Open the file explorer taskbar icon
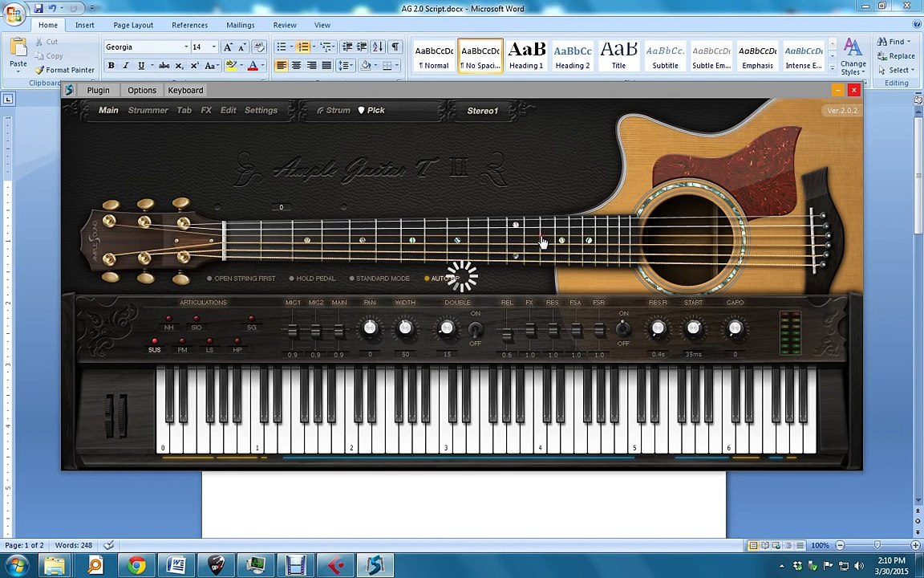The height and width of the screenshot is (578, 924). [x=55, y=566]
